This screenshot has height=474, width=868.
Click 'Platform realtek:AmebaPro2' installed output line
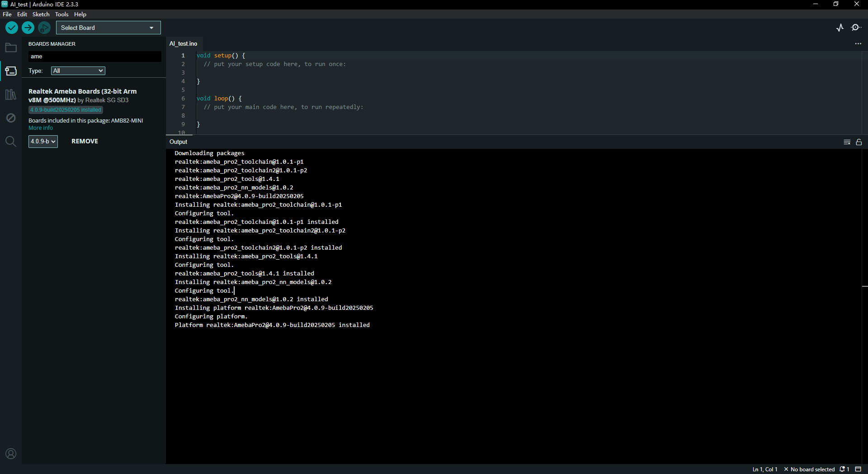pos(272,325)
